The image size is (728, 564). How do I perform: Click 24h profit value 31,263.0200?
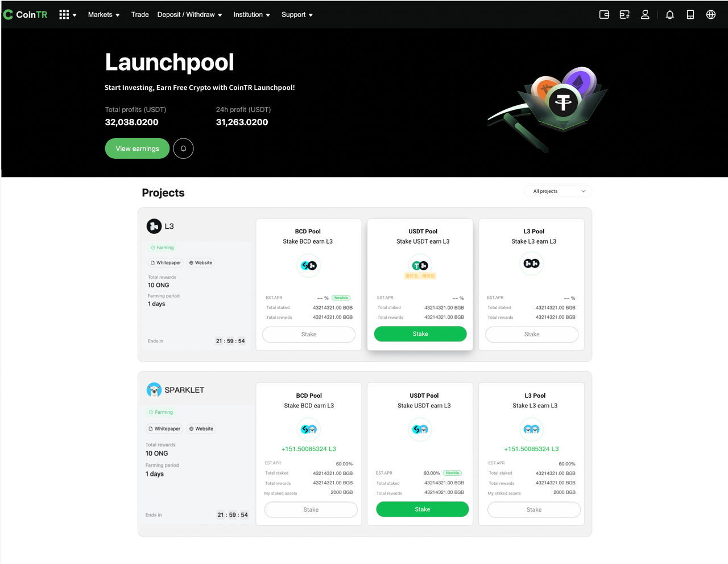point(242,122)
